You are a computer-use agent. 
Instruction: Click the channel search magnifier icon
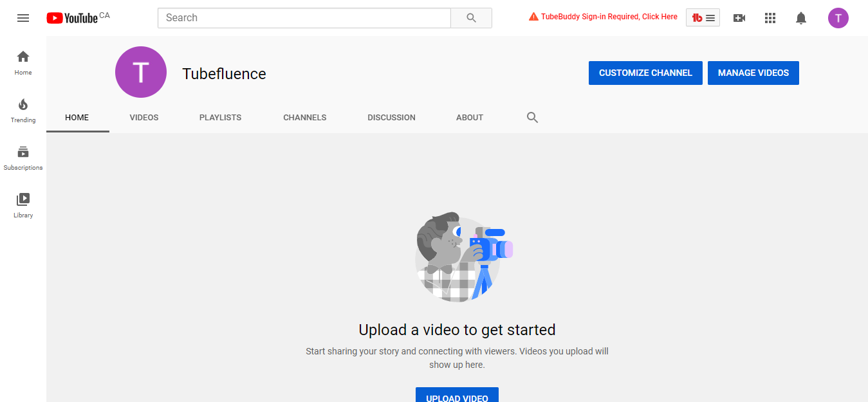(532, 118)
